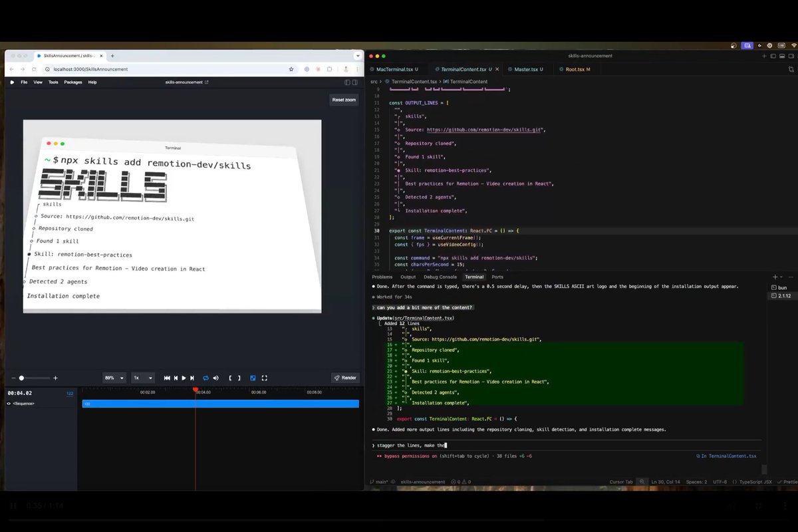Mute the preview audio
This screenshot has height=532, width=798.
[x=215, y=378]
